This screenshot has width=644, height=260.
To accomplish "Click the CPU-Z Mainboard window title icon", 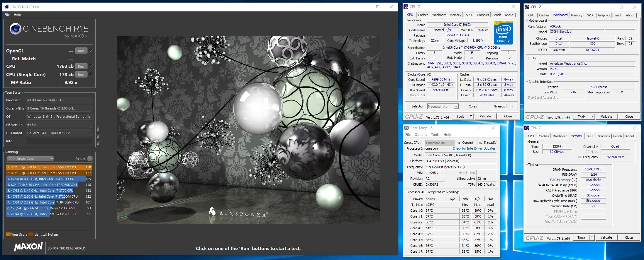I will (527, 7).
